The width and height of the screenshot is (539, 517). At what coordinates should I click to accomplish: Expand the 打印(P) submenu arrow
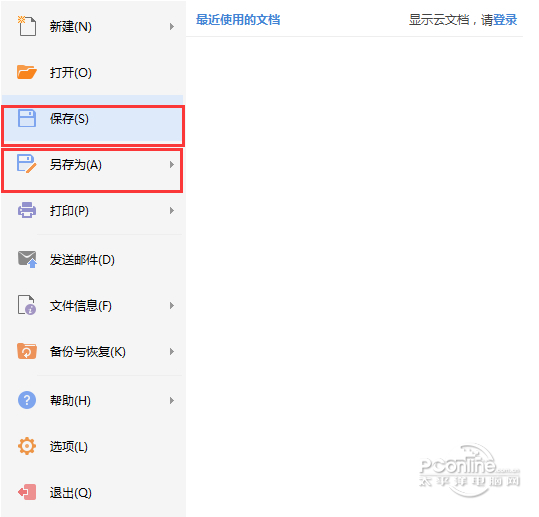click(x=172, y=210)
